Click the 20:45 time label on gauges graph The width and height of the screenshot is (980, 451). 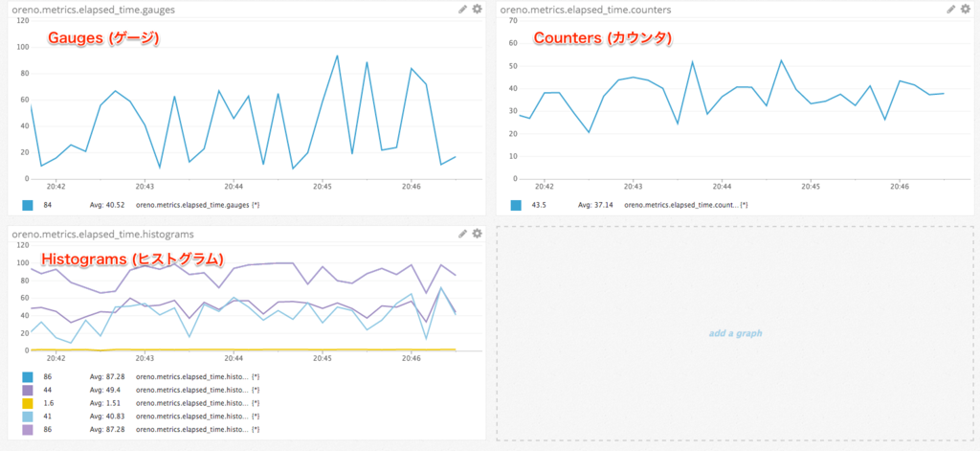[x=323, y=187]
